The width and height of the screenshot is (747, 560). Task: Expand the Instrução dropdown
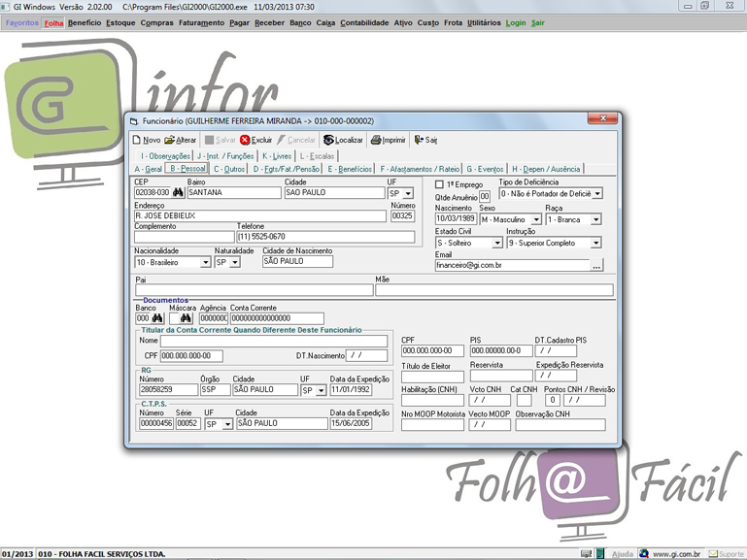tap(596, 243)
